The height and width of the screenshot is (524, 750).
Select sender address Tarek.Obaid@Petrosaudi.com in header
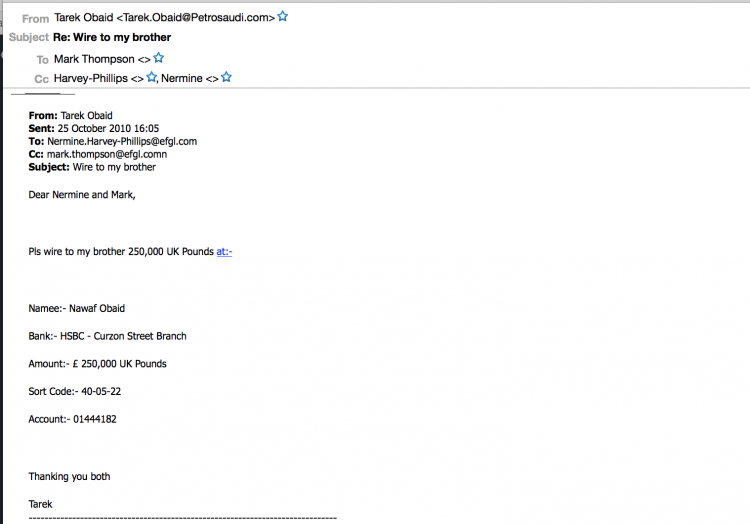196,18
